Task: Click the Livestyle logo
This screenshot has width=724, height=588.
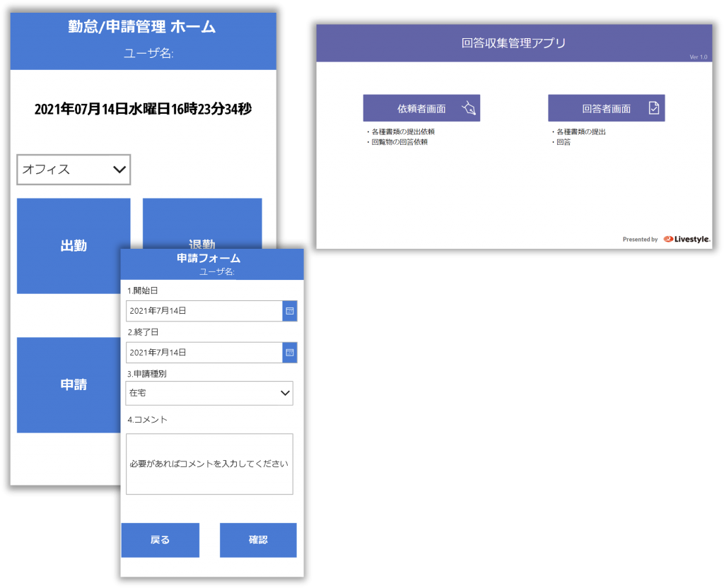Action: tap(687, 240)
